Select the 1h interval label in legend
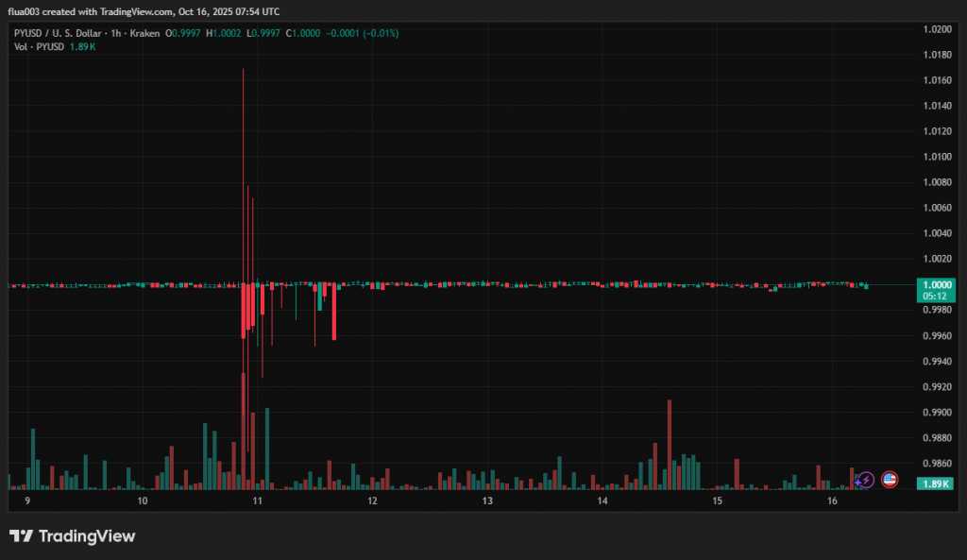 [117, 33]
